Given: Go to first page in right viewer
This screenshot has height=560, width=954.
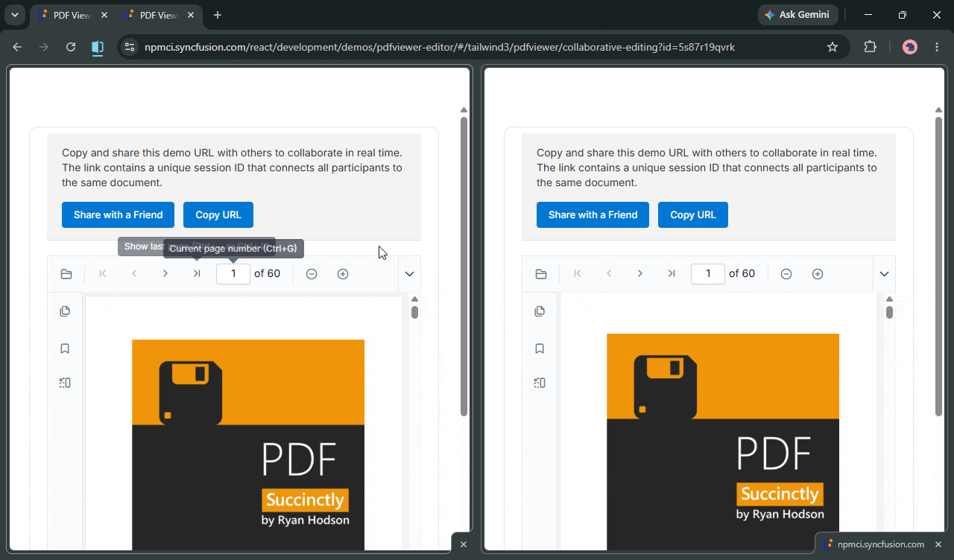Looking at the screenshot, I should [578, 274].
